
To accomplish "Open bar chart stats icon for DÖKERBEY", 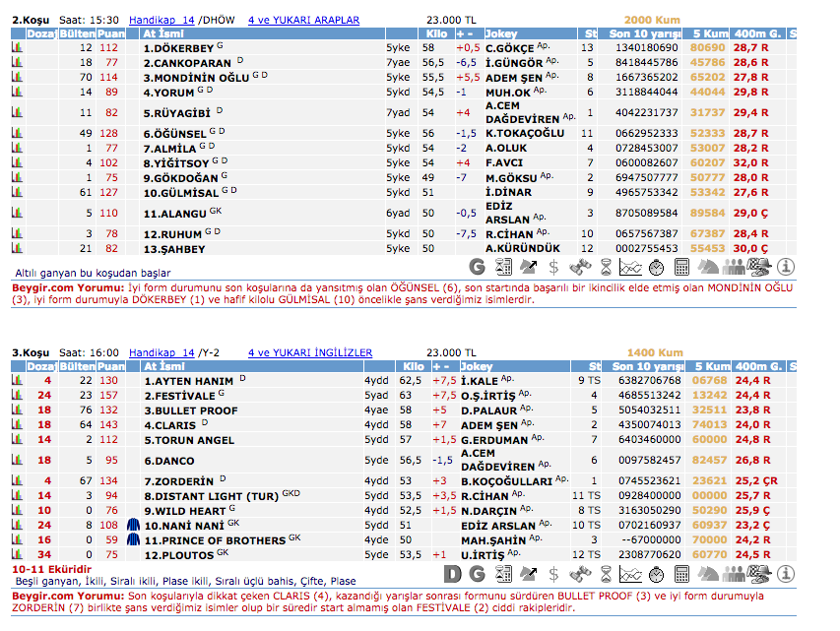I will click(16, 47).
